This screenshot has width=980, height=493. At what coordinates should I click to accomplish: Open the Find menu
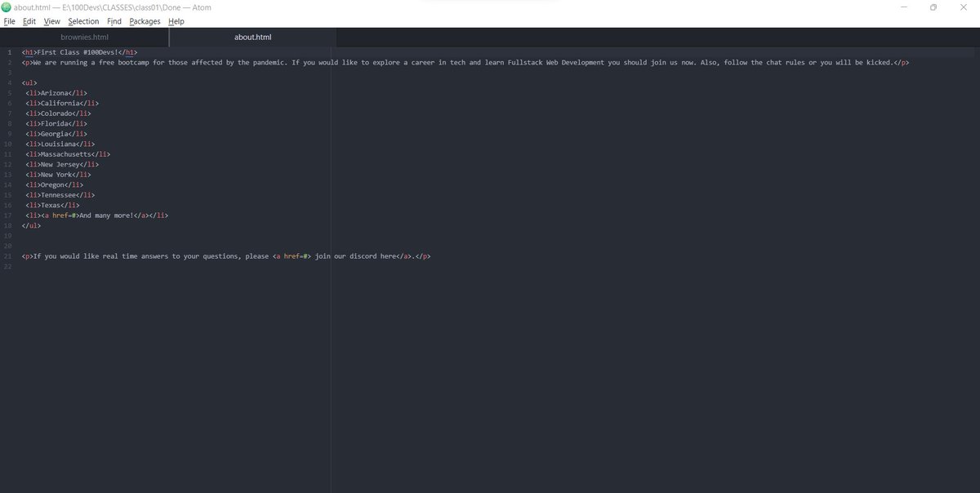pyautogui.click(x=114, y=21)
